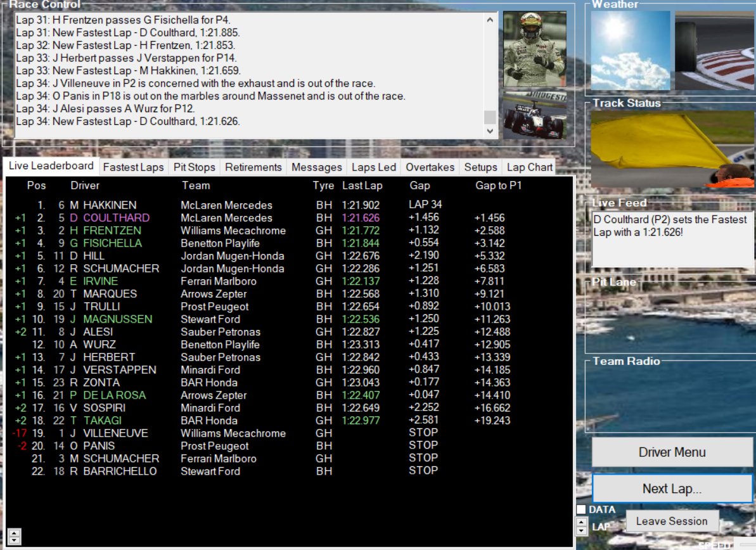The width and height of the screenshot is (756, 550).
Task: Click the Race Control scrollbar thumb
Action: point(490,117)
